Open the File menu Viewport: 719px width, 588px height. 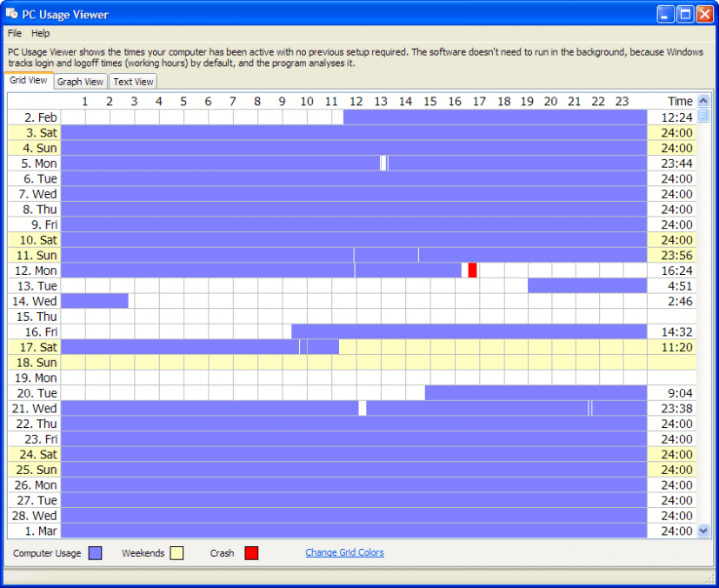click(x=15, y=33)
